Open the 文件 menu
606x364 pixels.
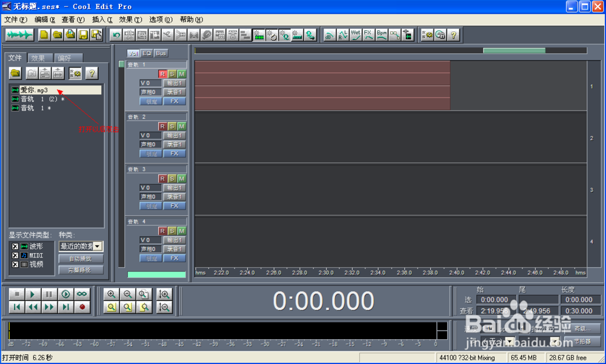coord(16,19)
